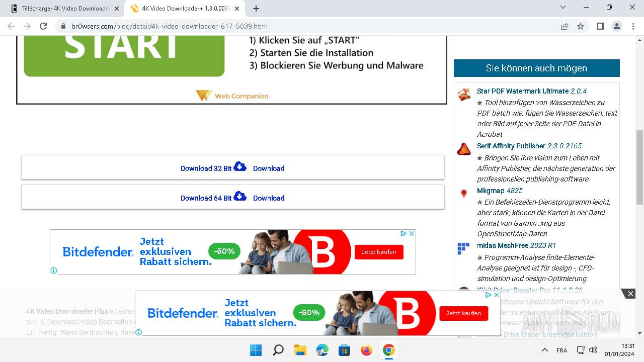
Task: Open Serif Affinity Publisher 2.3.0.2165 link
Action: [x=529, y=146]
